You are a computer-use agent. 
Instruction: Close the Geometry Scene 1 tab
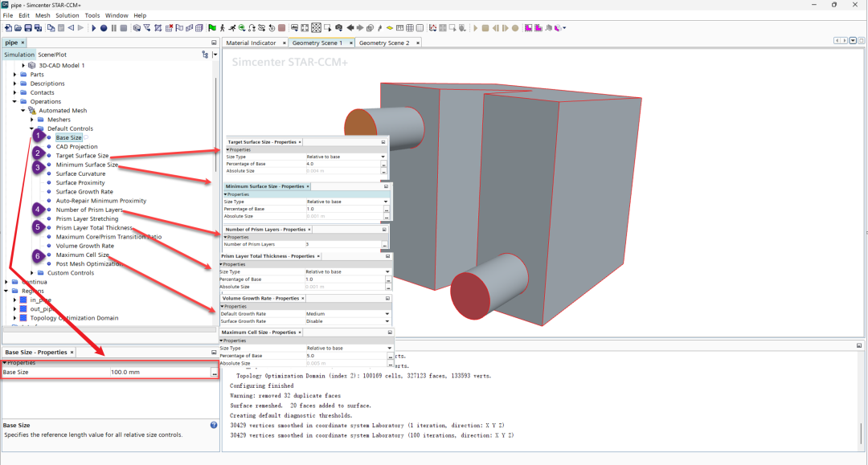tap(351, 43)
